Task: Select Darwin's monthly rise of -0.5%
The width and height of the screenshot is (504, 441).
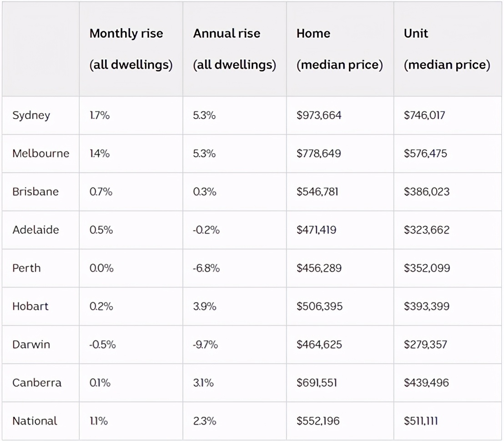Action: coord(102,345)
